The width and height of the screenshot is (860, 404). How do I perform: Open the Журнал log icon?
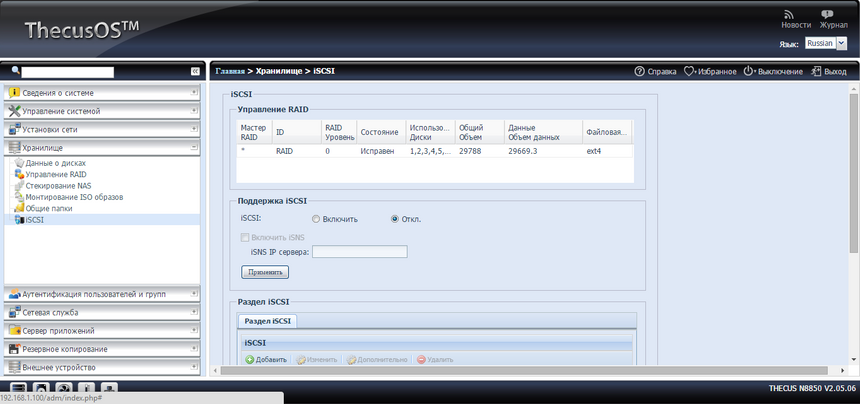827,15
